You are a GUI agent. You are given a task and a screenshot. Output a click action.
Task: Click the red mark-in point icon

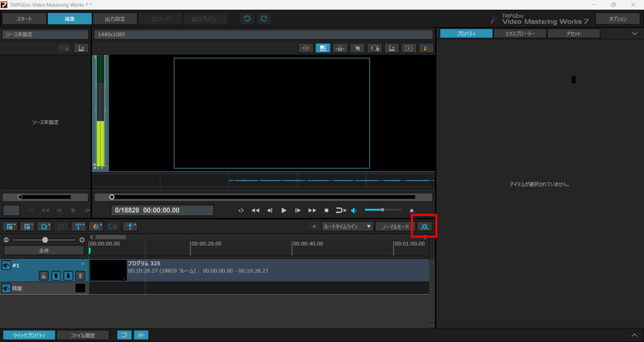click(241, 210)
